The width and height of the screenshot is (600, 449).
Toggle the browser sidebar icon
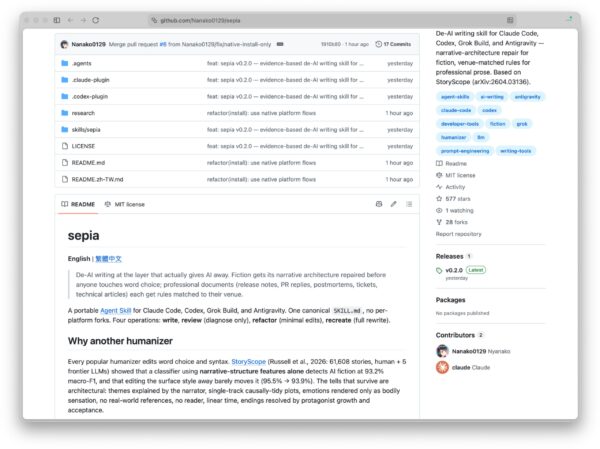[57, 20]
